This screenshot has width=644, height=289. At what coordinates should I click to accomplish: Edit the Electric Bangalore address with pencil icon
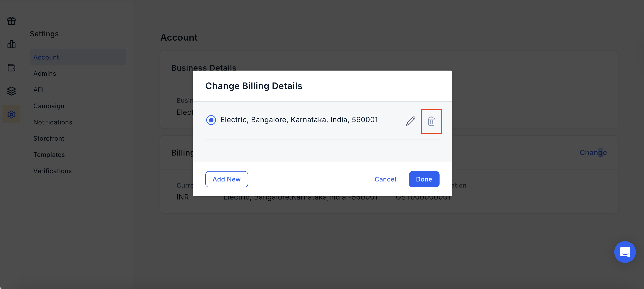tap(410, 121)
